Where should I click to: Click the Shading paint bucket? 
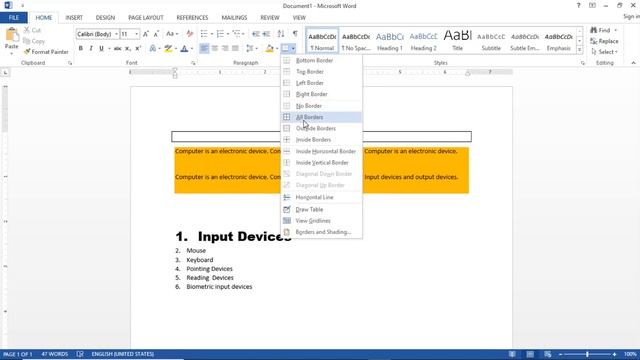pyautogui.click(x=269, y=49)
